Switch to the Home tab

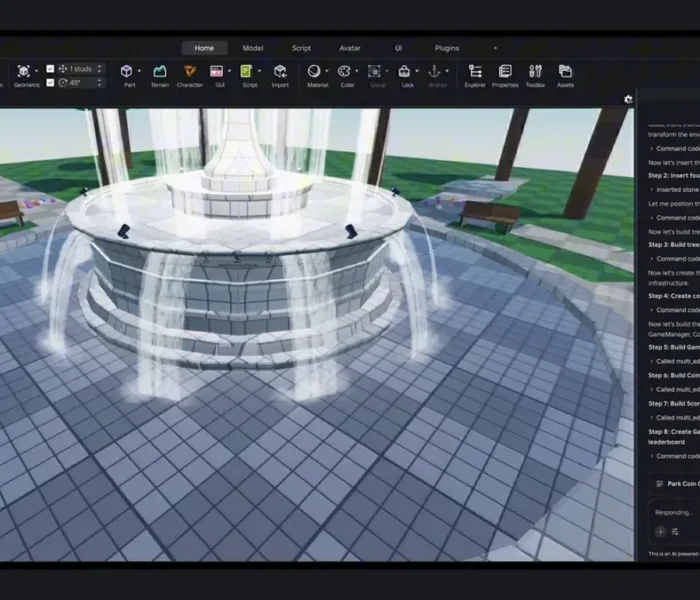[204, 48]
